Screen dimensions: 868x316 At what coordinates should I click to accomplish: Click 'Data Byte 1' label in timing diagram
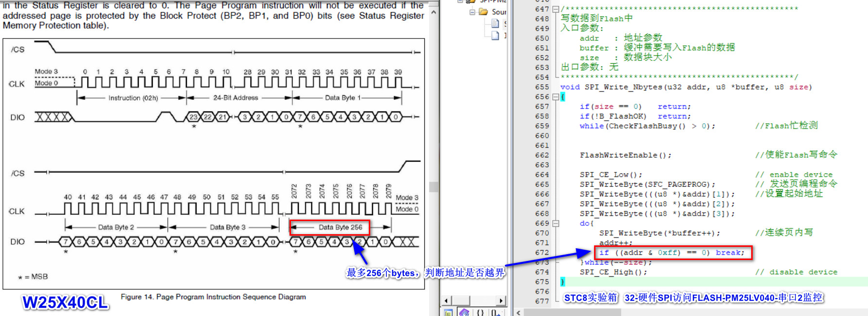click(x=343, y=97)
